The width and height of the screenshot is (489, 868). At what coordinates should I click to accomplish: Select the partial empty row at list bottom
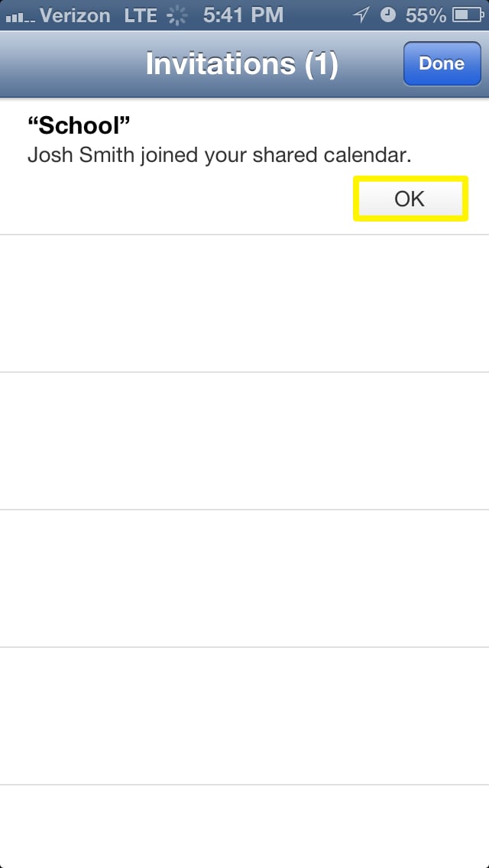pyautogui.click(x=244, y=827)
